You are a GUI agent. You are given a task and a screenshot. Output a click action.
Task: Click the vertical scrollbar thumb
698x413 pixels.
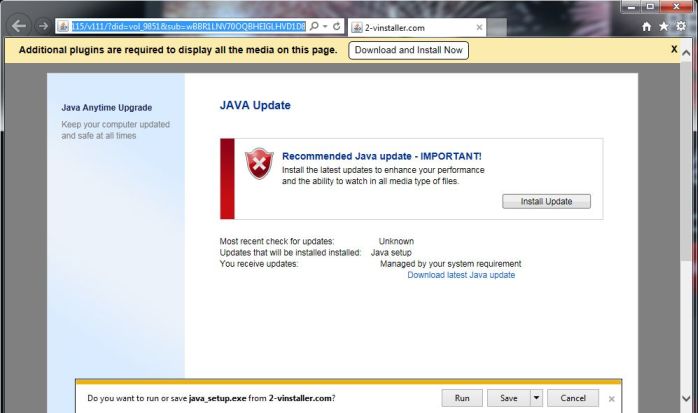[x=686, y=162]
